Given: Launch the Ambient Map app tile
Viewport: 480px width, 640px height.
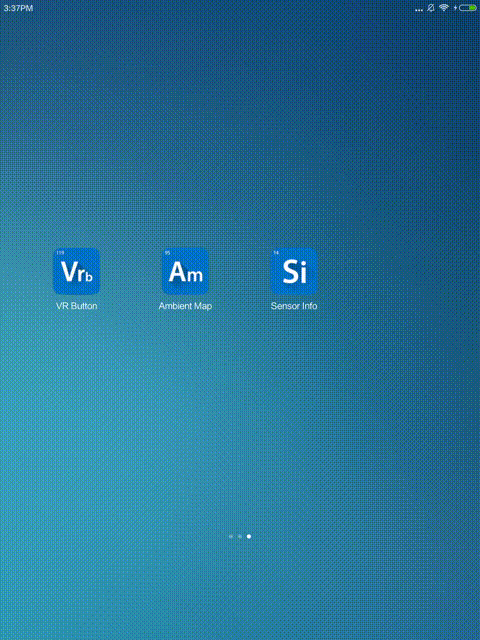Looking at the screenshot, I should coord(185,271).
